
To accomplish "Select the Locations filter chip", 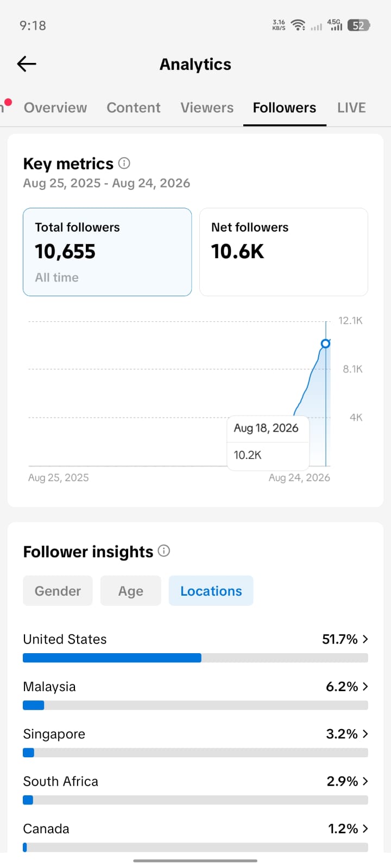I will 211,591.
